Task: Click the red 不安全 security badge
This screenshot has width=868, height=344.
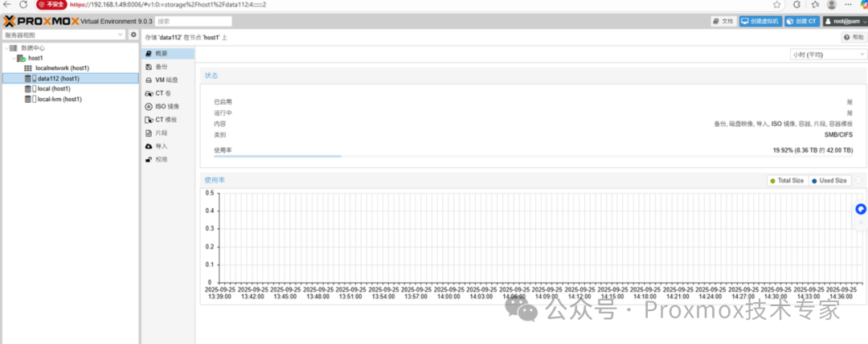Action: (x=51, y=5)
